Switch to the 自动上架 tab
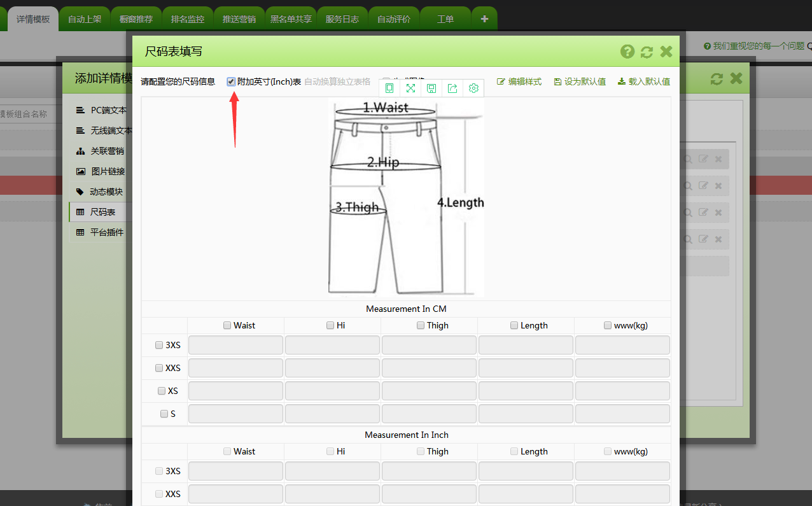This screenshot has height=506, width=812. click(85, 19)
